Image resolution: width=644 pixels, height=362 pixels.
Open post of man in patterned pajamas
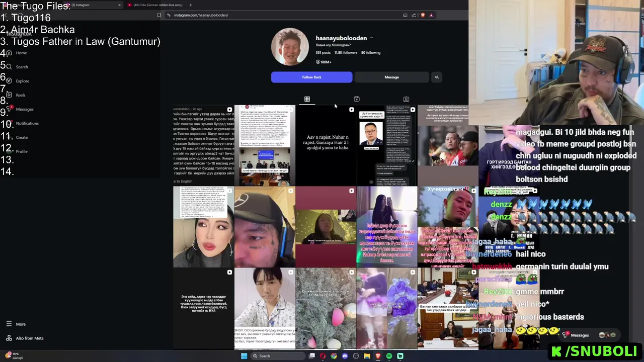pyautogui.click(x=265, y=308)
